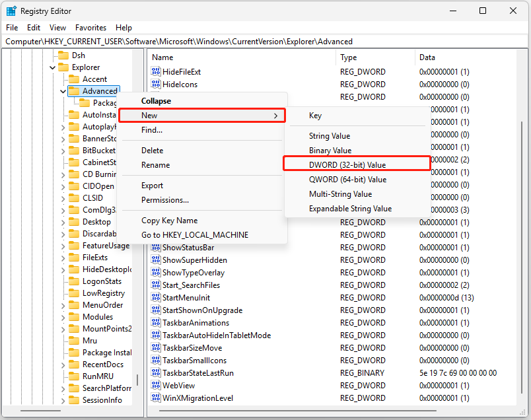The width and height of the screenshot is (531, 420).
Task: Click the RunMRU folder icon
Action: [x=74, y=376]
